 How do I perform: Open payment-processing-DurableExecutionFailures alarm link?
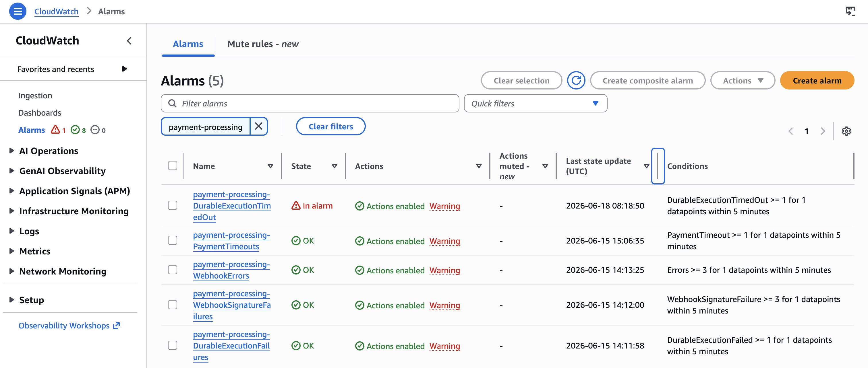tap(231, 345)
